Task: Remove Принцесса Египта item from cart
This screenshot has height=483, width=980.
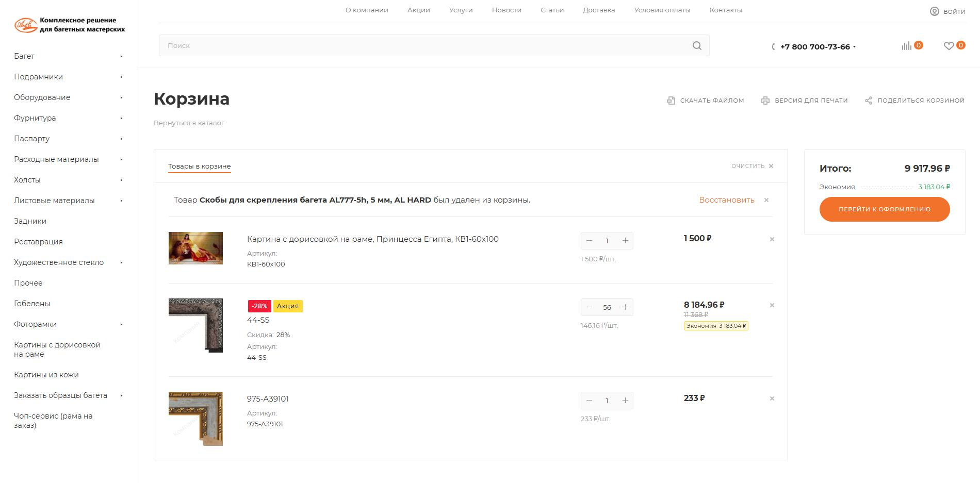Action: [x=772, y=239]
